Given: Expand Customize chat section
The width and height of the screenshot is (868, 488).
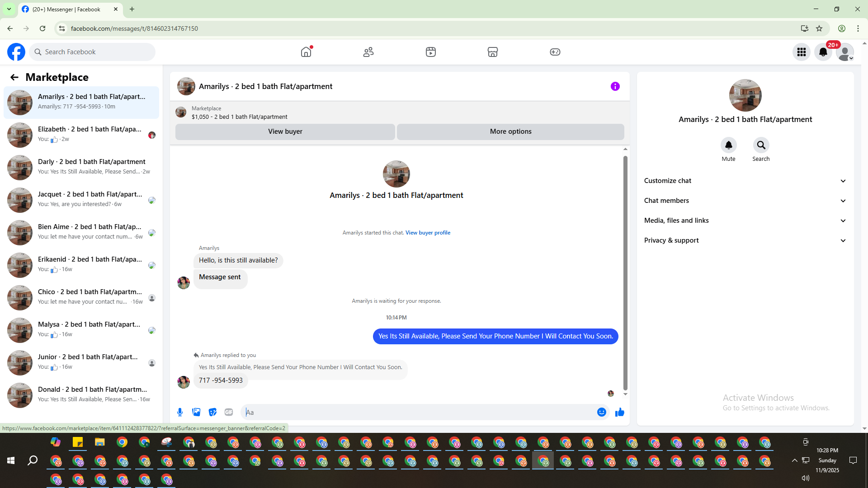Looking at the screenshot, I should pos(745,181).
